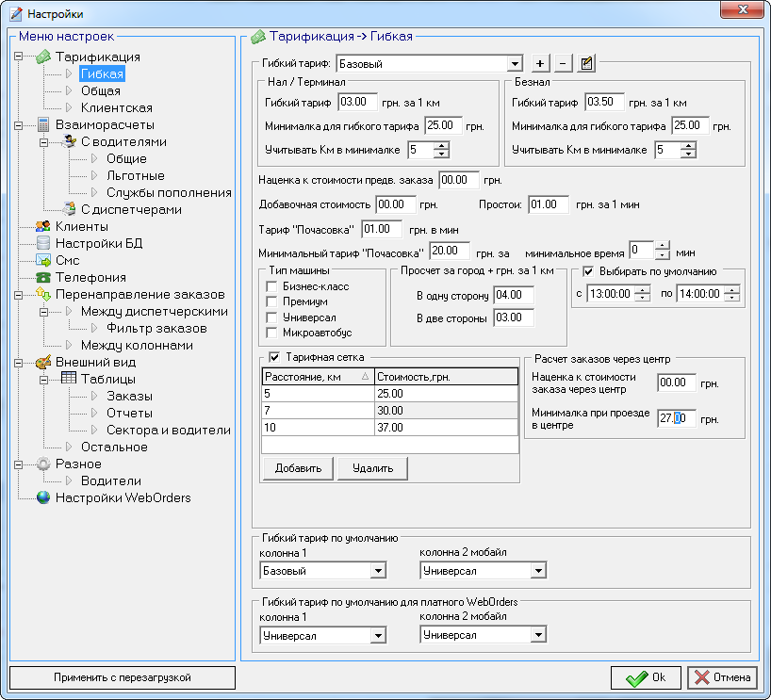Enable the Бизнес-класс checkbox

(271, 286)
